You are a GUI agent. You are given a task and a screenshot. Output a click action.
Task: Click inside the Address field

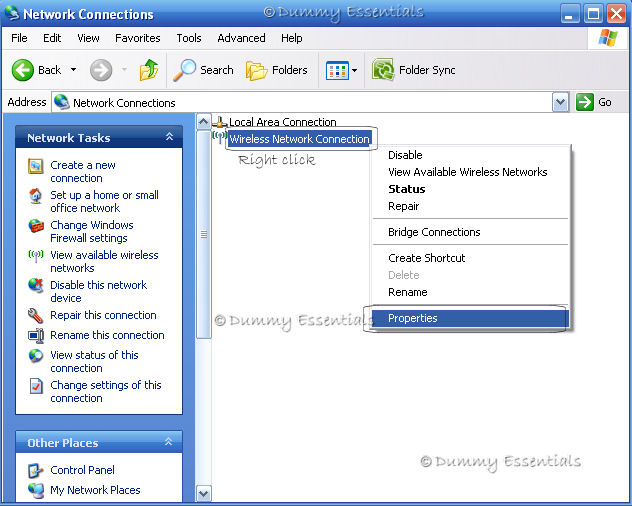[x=302, y=102]
